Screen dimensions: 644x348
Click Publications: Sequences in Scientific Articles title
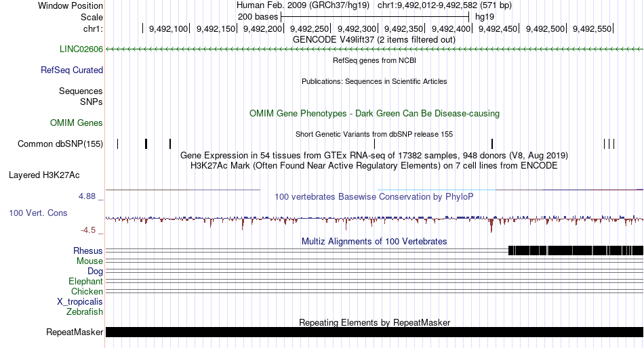pos(374,81)
